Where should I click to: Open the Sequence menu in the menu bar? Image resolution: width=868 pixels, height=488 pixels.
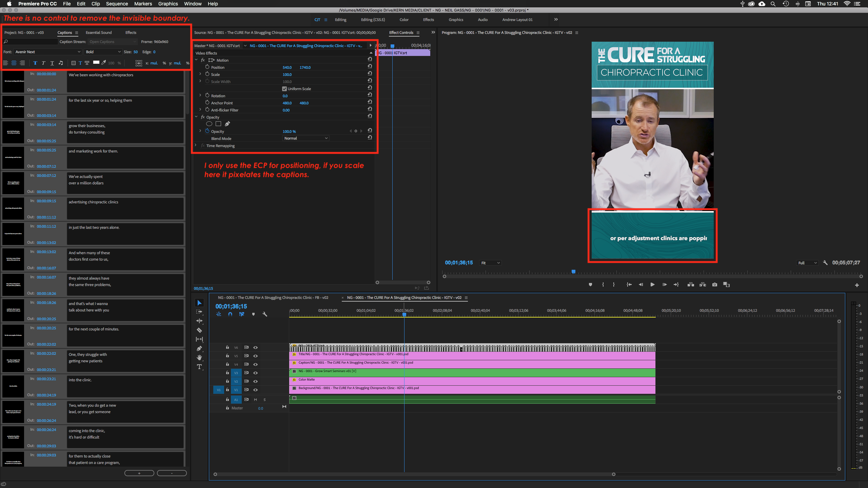[117, 4]
